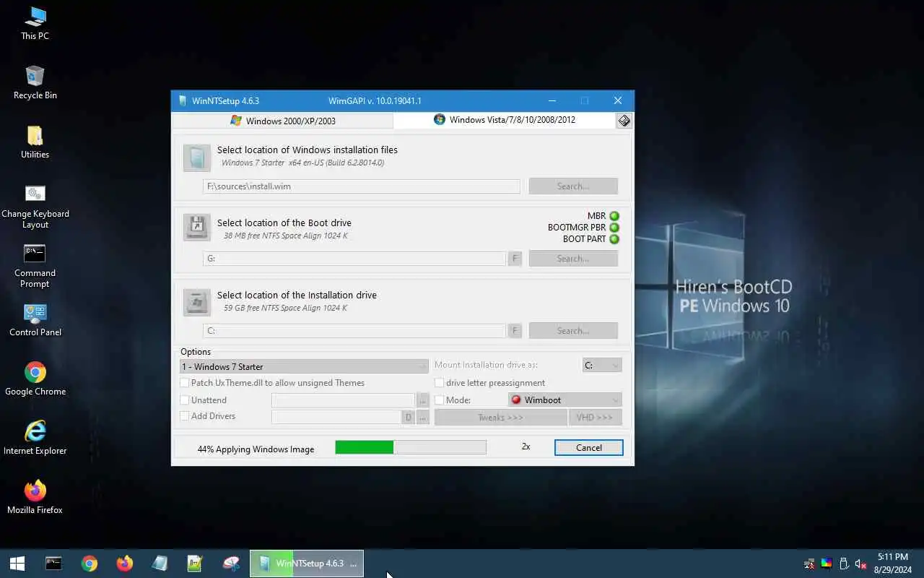Click the muted volume tray icon
This screenshot has height=578, width=924.
(x=860, y=564)
